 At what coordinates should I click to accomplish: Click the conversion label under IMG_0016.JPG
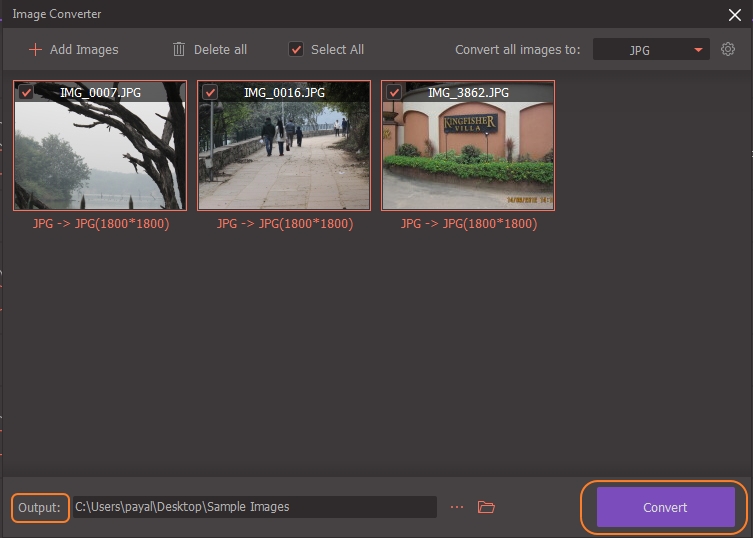coord(285,224)
